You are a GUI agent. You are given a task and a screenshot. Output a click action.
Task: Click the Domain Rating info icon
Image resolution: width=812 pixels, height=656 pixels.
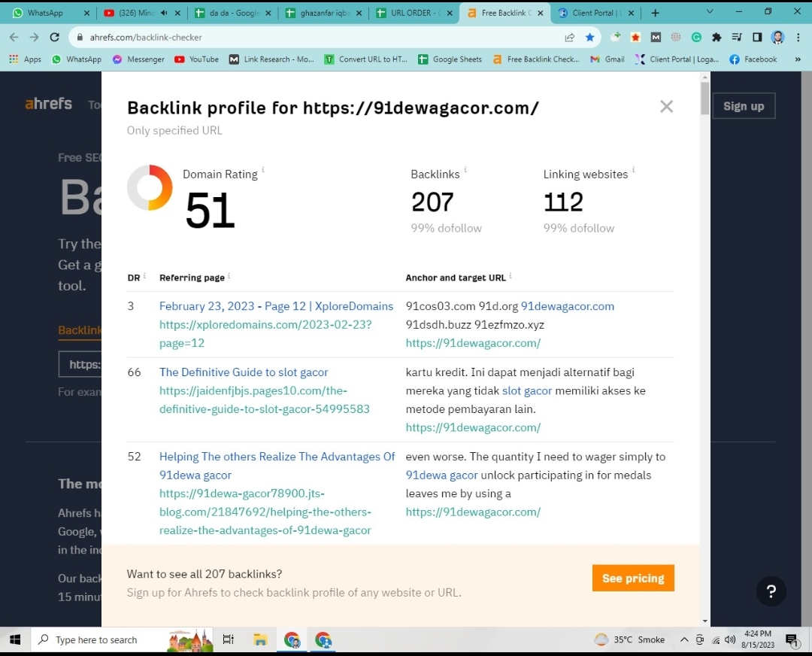point(263,171)
